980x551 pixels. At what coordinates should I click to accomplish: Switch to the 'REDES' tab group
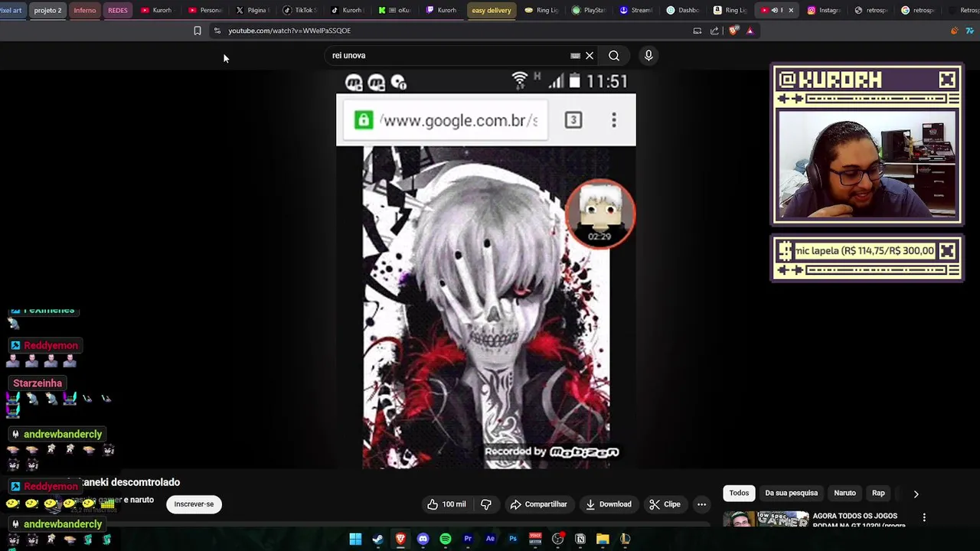[x=118, y=10]
